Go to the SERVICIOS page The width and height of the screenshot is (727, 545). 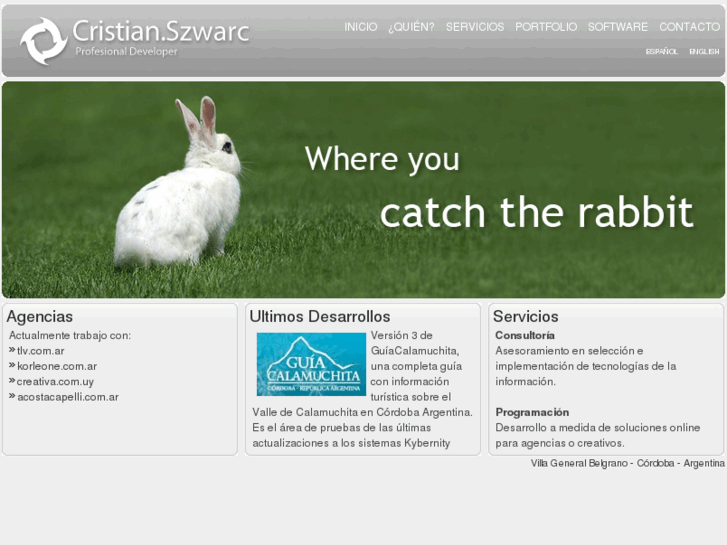tap(475, 27)
